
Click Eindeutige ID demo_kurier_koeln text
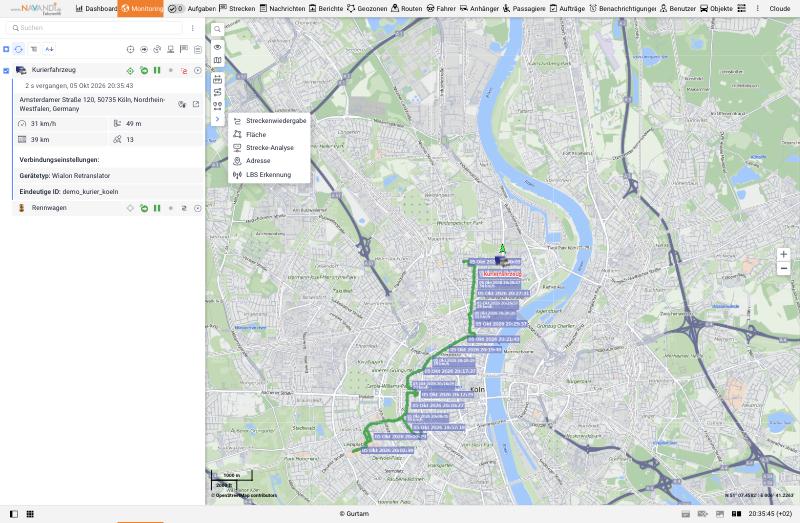pos(69,192)
